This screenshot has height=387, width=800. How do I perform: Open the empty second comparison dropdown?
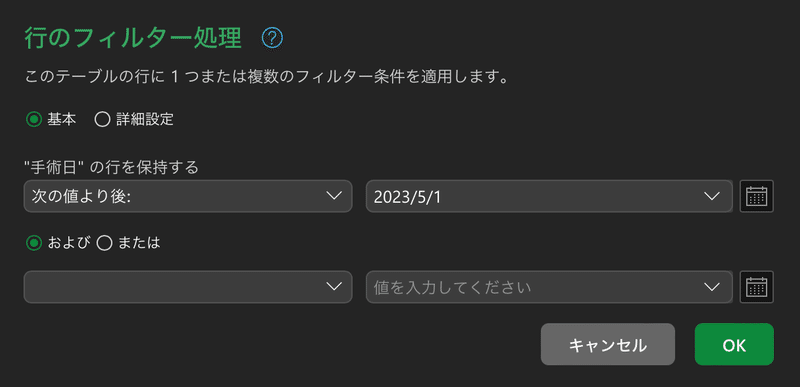pos(188,287)
